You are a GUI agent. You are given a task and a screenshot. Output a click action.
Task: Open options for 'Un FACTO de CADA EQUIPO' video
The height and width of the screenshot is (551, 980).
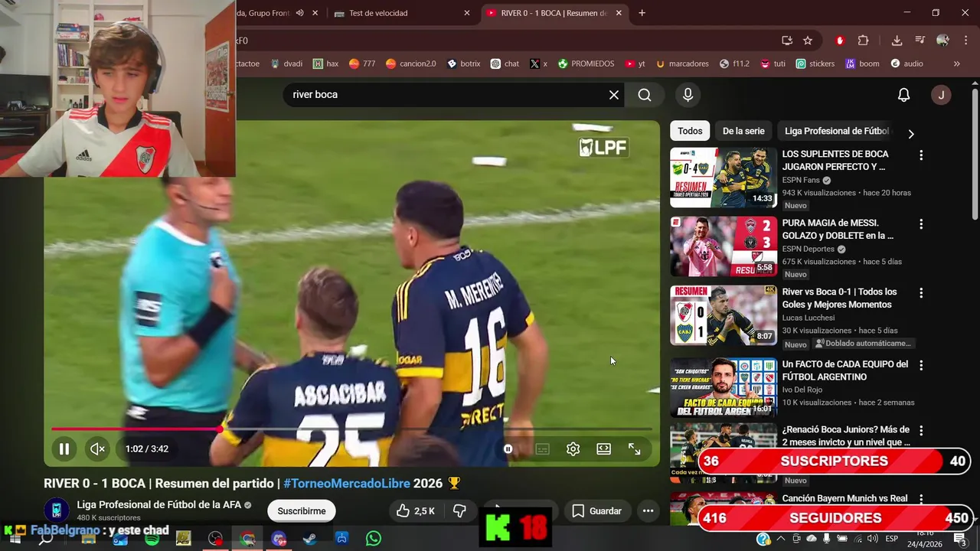pos(921,366)
